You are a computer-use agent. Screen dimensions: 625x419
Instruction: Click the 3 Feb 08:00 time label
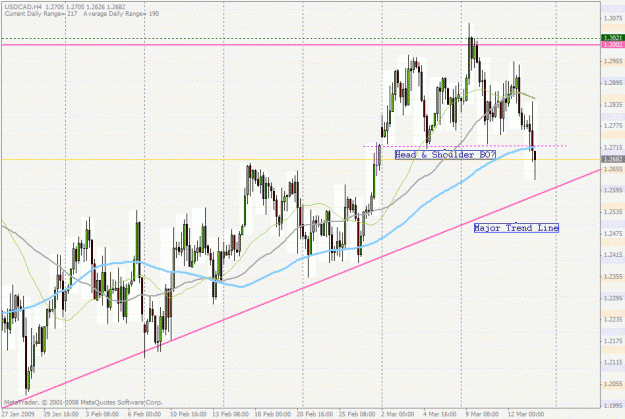point(103,414)
